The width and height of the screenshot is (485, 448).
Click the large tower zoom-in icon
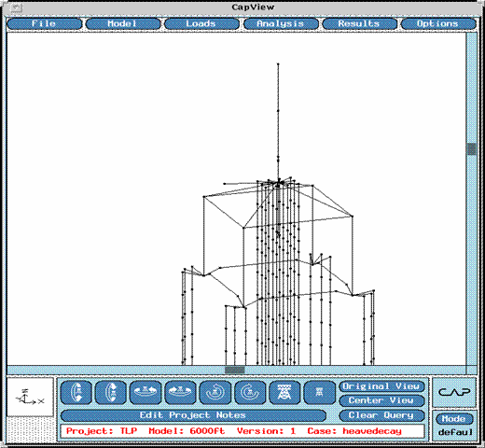[284, 393]
